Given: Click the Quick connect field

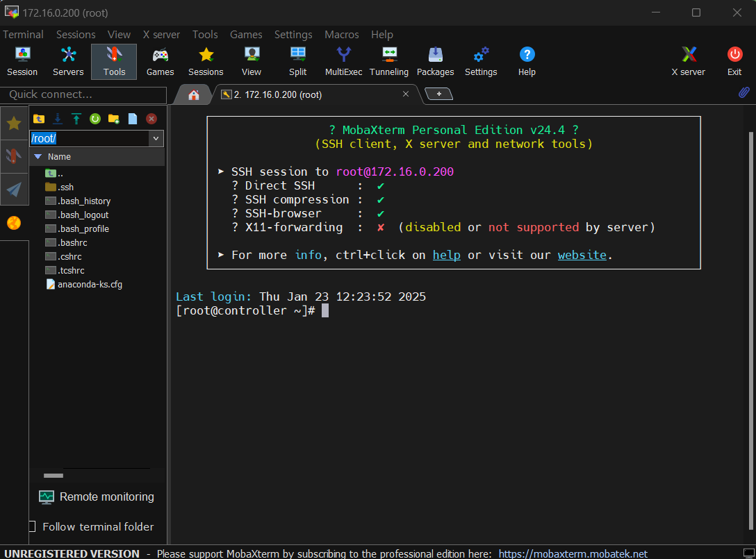Looking at the screenshot, I should point(84,94).
